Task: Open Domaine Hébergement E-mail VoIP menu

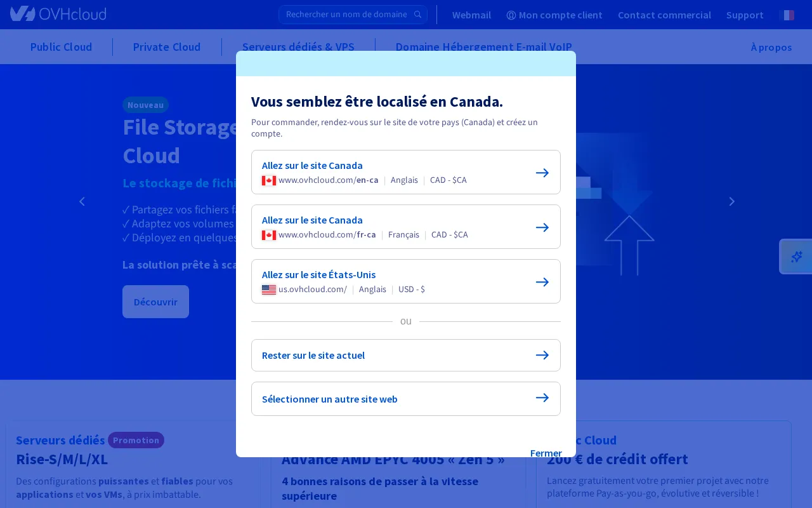Action: coord(484,47)
